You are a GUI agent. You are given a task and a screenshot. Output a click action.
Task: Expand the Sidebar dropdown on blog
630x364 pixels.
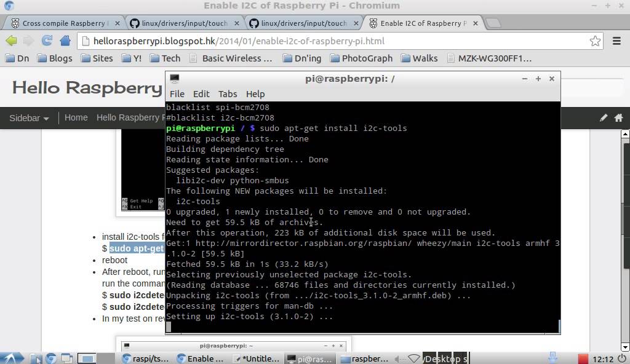29,118
